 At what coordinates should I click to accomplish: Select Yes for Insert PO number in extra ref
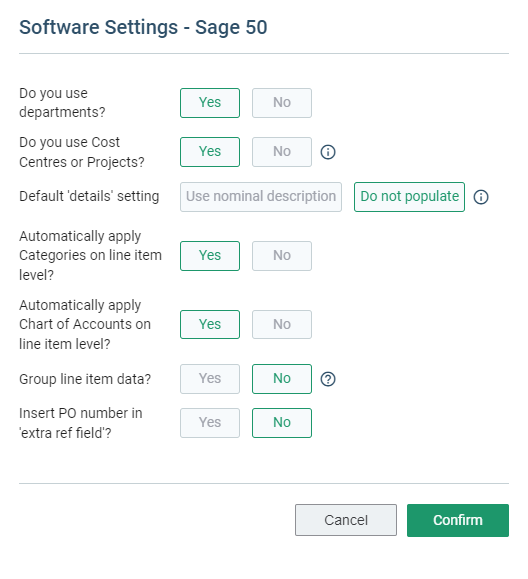pos(210,423)
